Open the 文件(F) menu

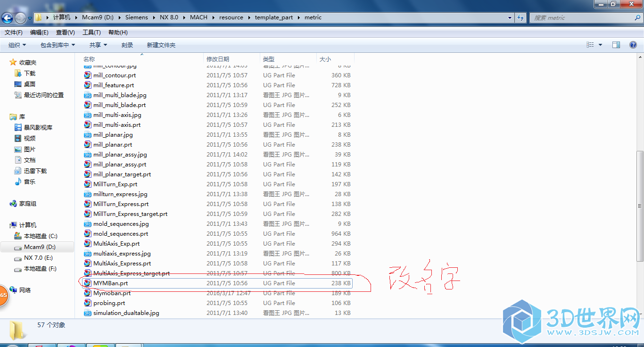tap(14, 32)
